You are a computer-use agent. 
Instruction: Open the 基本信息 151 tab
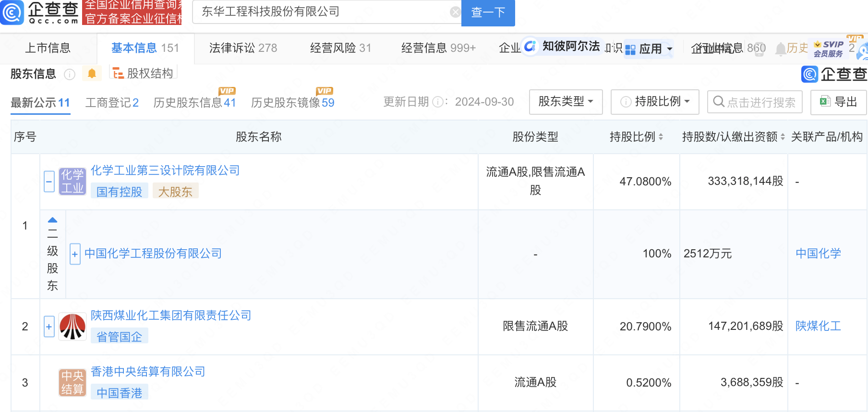point(145,48)
